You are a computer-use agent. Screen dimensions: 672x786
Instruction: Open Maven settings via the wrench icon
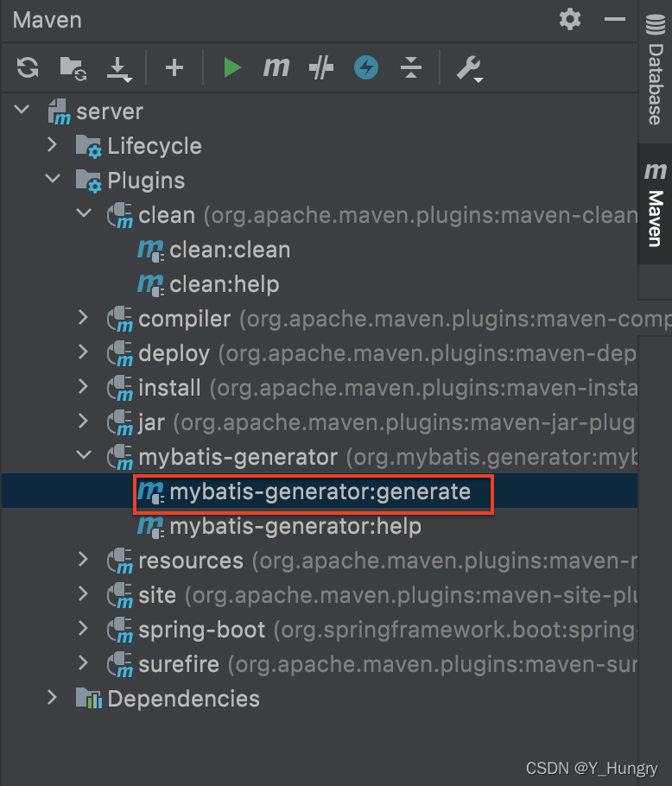467,67
